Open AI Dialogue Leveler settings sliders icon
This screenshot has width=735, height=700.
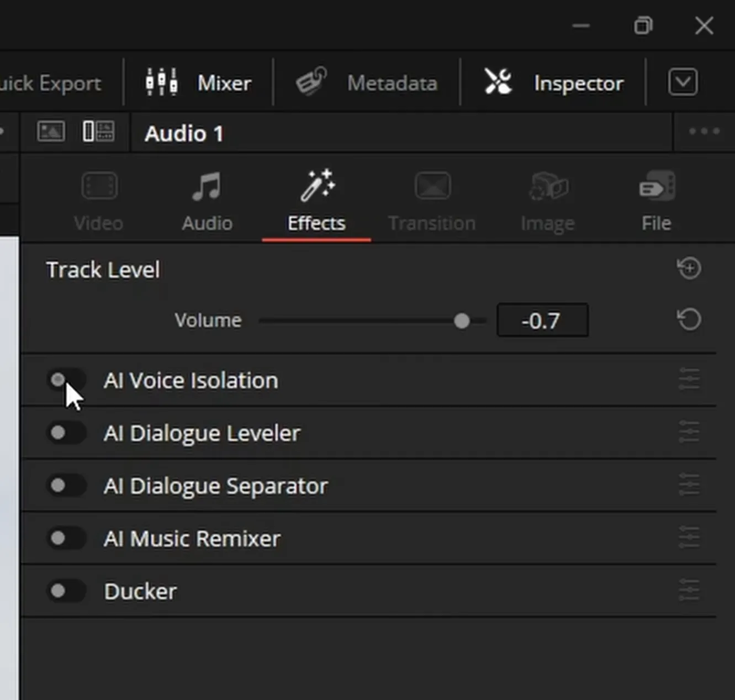[689, 432]
